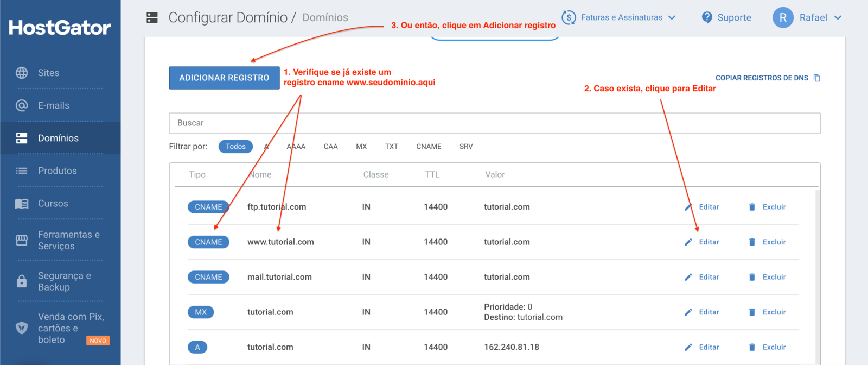The width and height of the screenshot is (868, 365).
Task: Click the trash icon in the ftp.tutorial.com row
Action: (752, 207)
